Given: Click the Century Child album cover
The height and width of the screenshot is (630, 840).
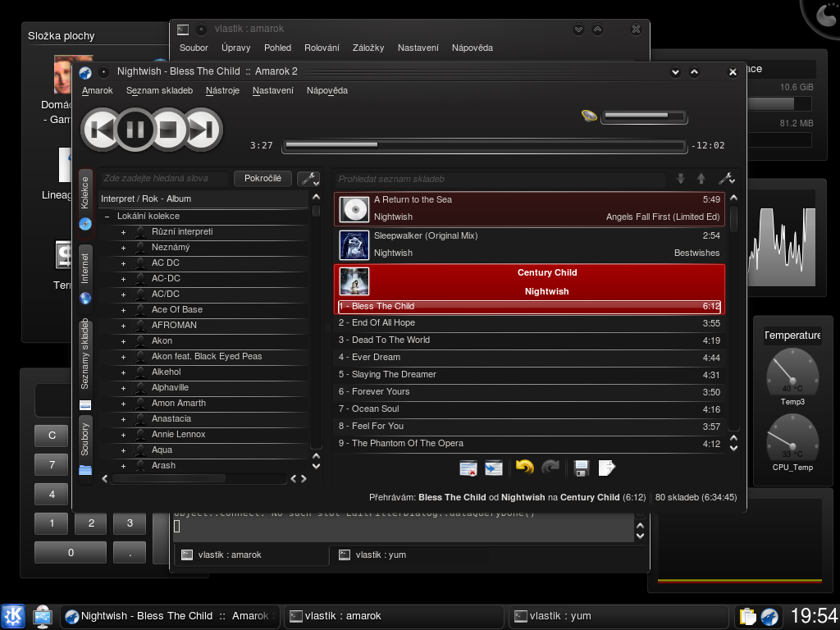Looking at the screenshot, I should click(354, 282).
